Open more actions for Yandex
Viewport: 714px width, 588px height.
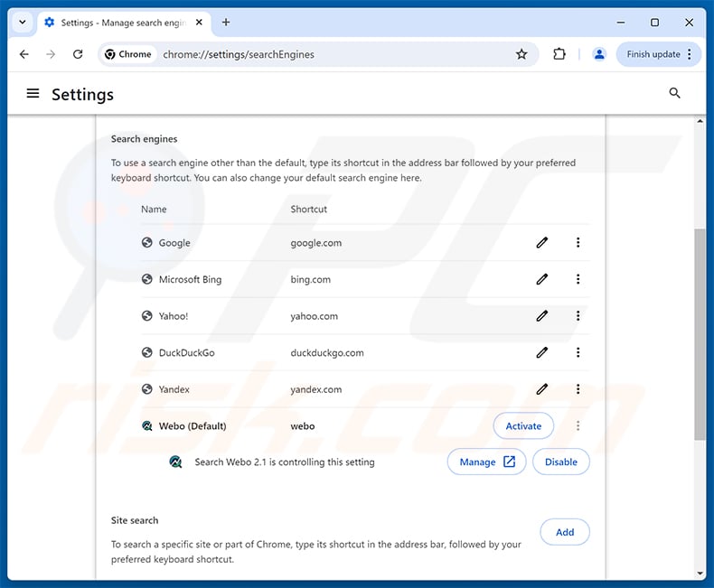578,389
